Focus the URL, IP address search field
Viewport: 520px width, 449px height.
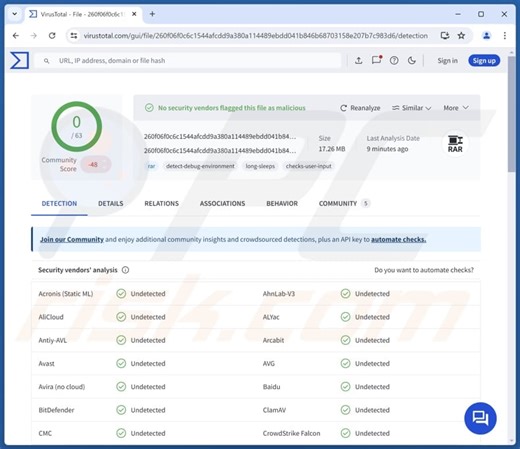pyautogui.click(x=188, y=61)
